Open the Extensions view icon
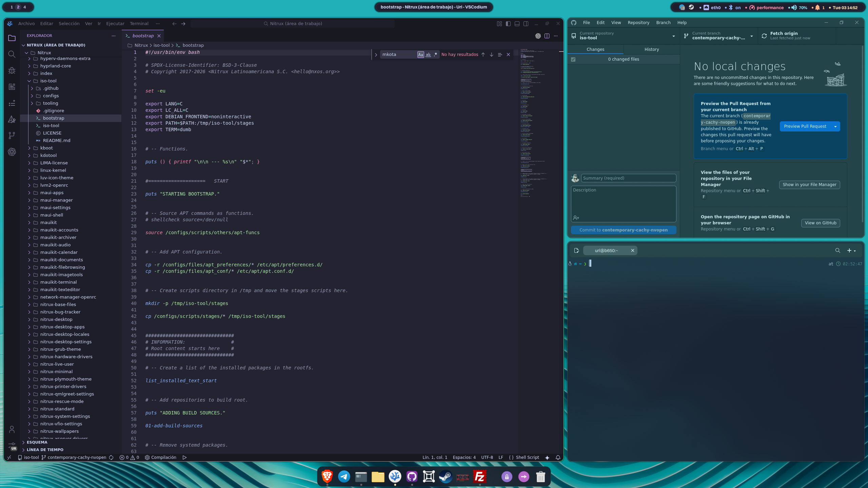Screen dimensions: 868x488 pos(12,87)
